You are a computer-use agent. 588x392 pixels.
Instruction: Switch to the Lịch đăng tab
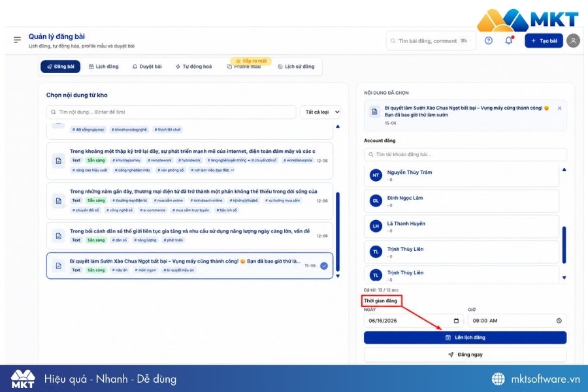(103, 67)
